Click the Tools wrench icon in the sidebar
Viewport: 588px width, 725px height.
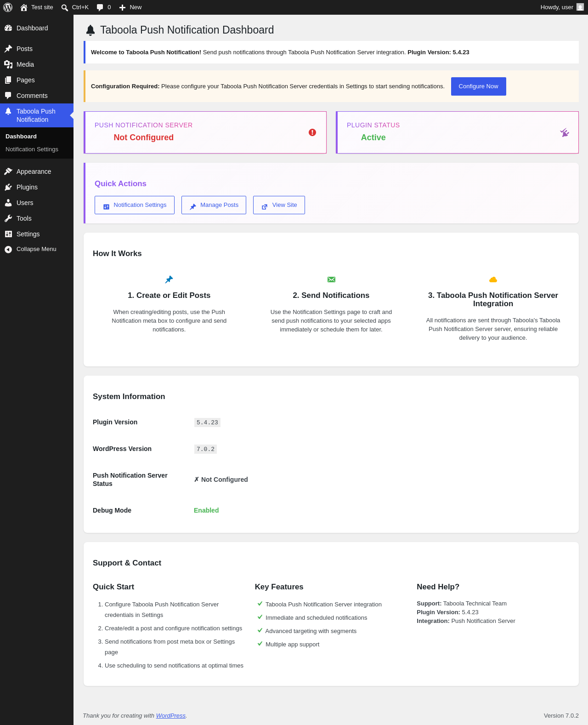pos(8,218)
